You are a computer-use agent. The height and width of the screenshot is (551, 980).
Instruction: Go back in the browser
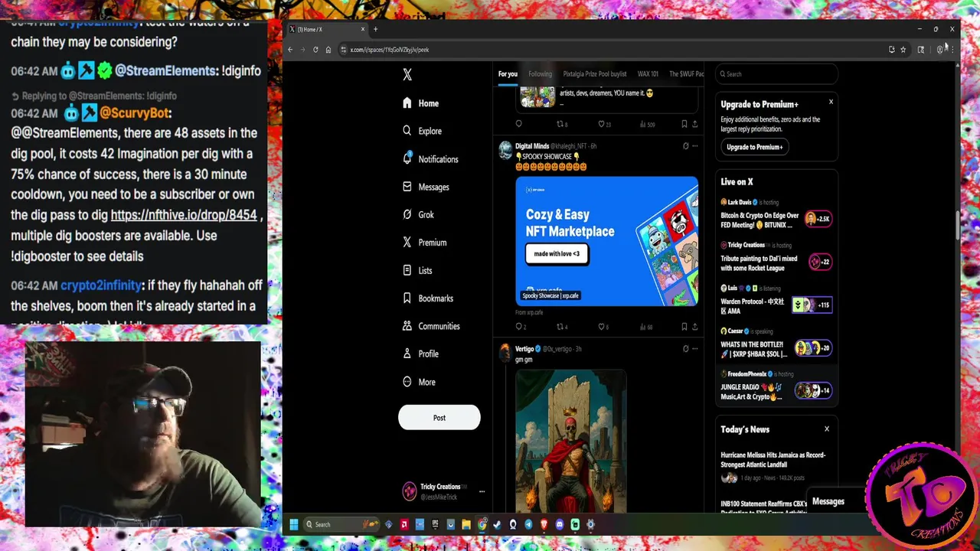click(290, 50)
